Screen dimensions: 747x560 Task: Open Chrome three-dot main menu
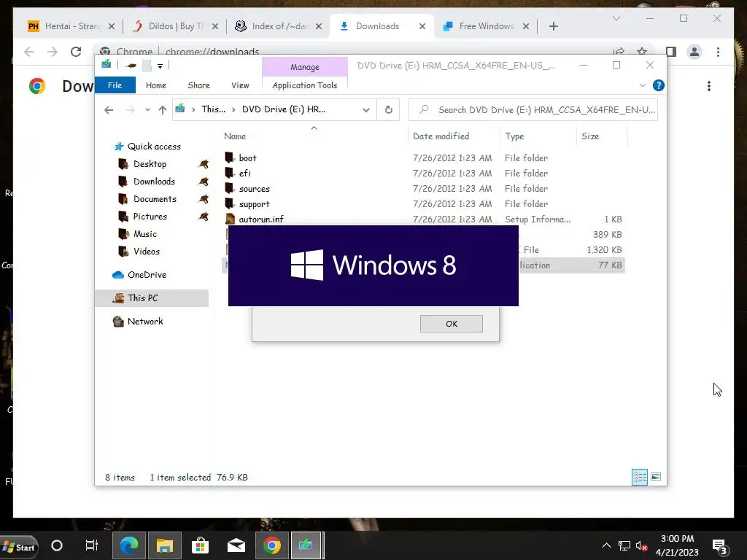718,52
